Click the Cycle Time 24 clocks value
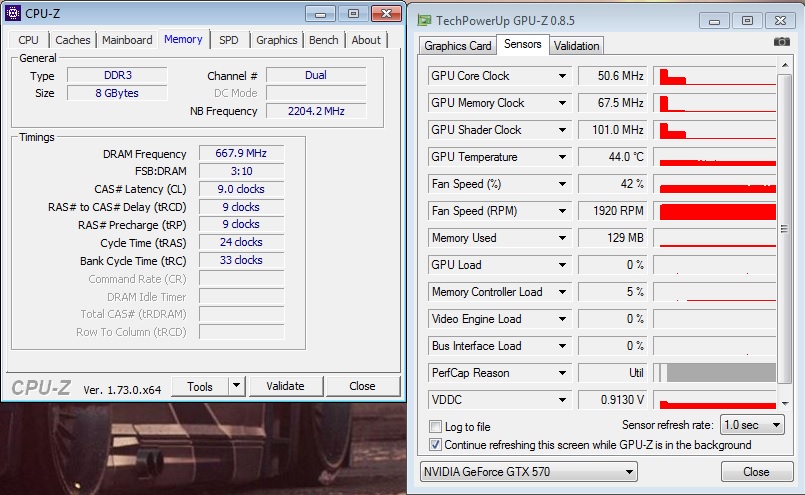The width and height of the screenshot is (805, 495). point(241,242)
